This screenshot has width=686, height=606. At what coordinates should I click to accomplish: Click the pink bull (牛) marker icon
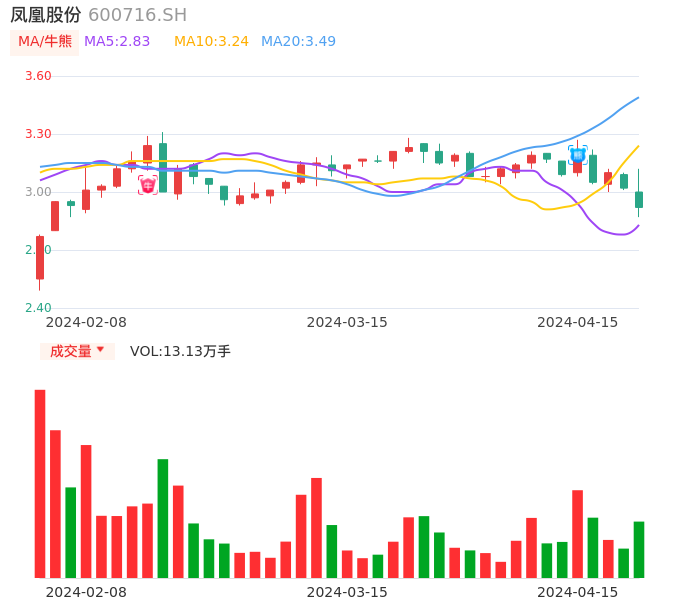(148, 185)
